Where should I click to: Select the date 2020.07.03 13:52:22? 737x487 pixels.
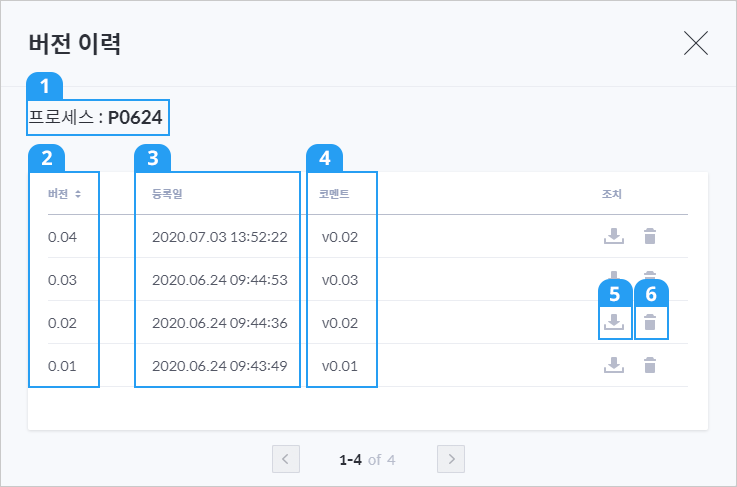tap(220, 237)
